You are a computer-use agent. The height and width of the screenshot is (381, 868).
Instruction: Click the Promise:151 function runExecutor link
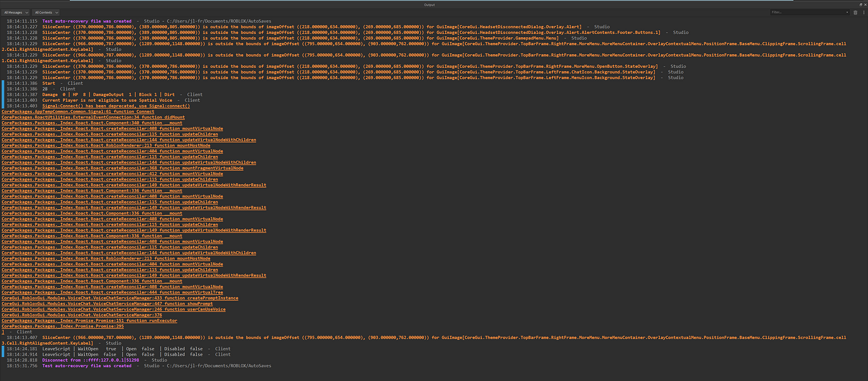89,321
